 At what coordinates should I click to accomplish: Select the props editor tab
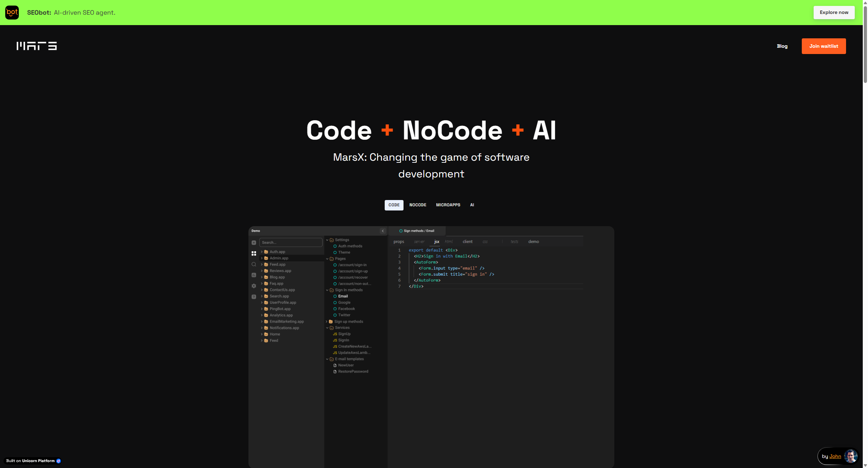(399, 241)
